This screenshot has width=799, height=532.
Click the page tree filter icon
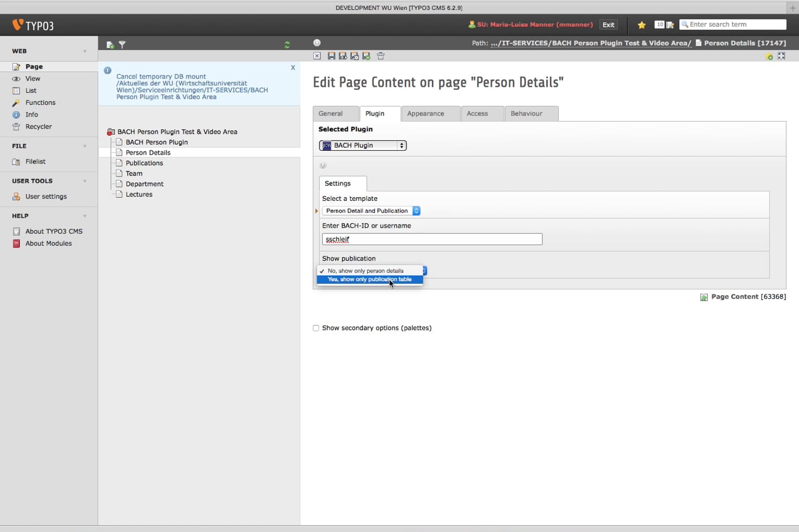(122, 45)
